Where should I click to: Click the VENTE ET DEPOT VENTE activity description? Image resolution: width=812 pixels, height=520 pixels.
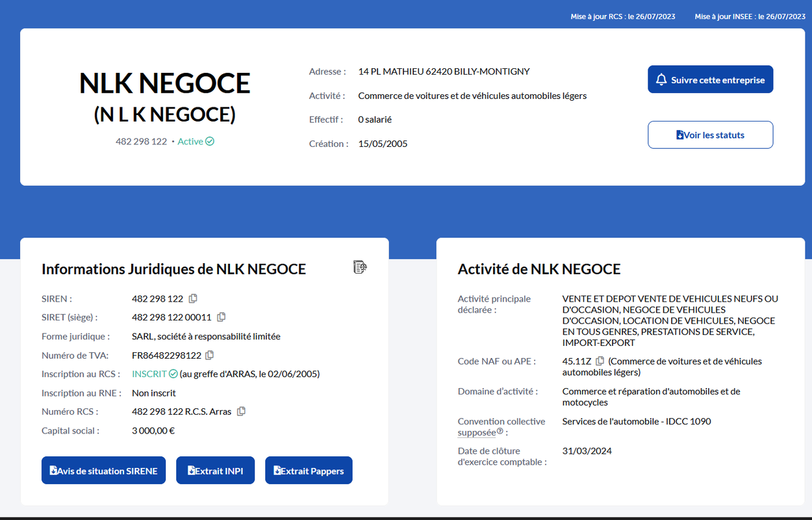(x=670, y=320)
